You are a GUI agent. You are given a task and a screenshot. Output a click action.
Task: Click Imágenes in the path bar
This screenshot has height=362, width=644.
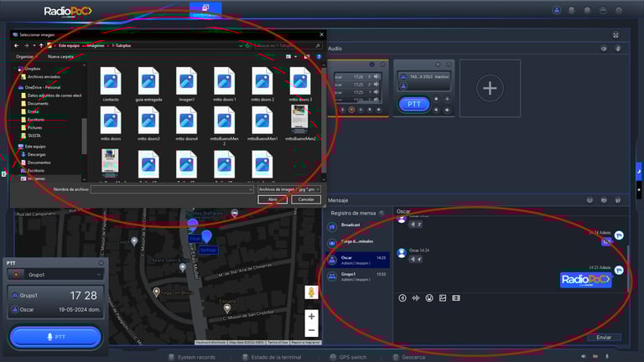96,45
